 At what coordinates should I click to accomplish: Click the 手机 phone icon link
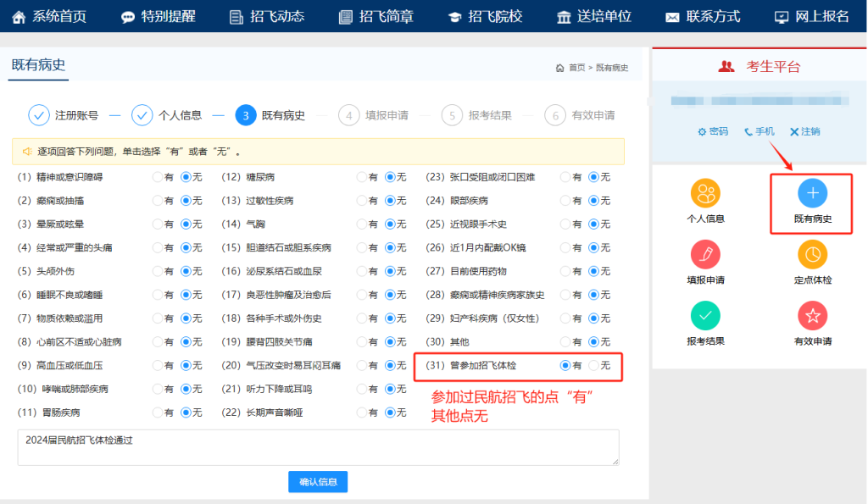pyautogui.click(x=759, y=131)
